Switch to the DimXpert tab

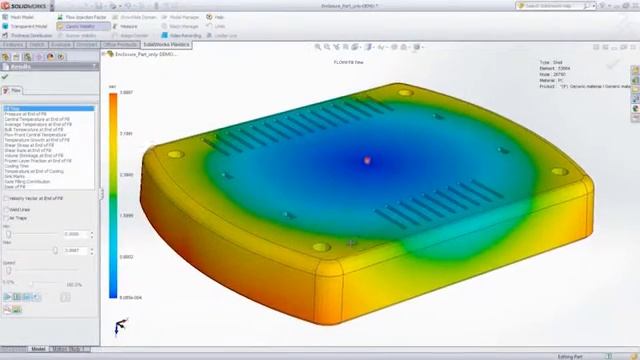tap(87, 44)
